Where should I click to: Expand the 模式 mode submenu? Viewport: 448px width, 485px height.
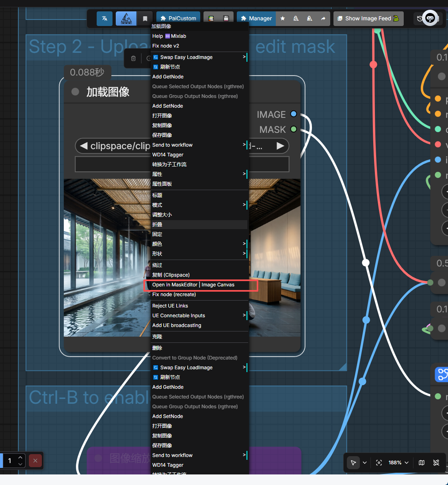(x=199, y=205)
